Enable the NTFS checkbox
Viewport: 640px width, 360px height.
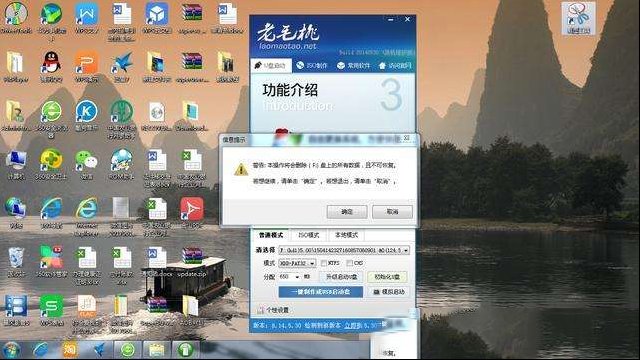pyautogui.click(x=324, y=263)
